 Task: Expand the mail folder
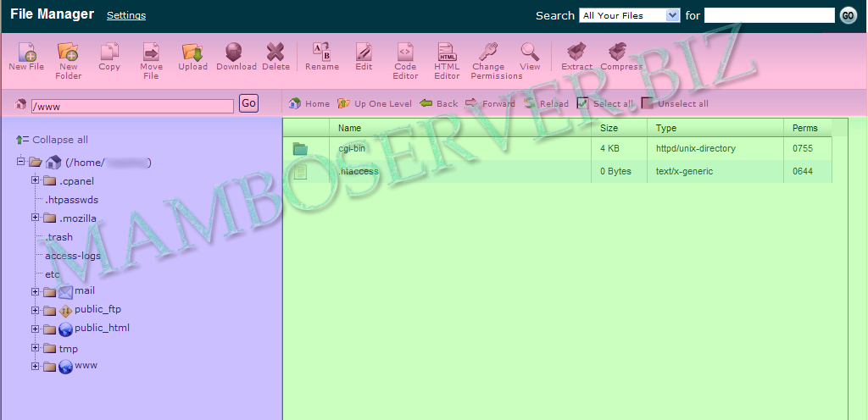(x=35, y=292)
